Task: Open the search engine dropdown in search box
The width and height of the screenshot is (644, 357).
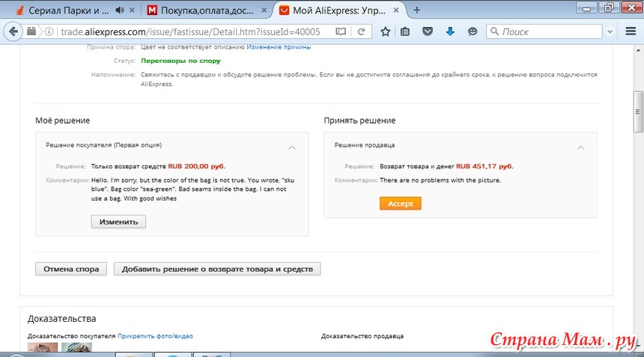Action: click(x=496, y=32)
